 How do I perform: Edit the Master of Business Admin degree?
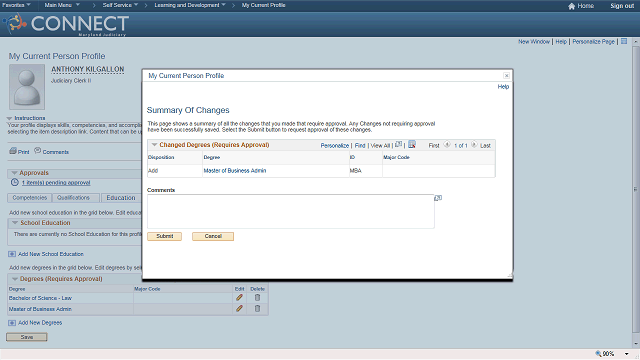pyautogui.click(x=239, y=309)
